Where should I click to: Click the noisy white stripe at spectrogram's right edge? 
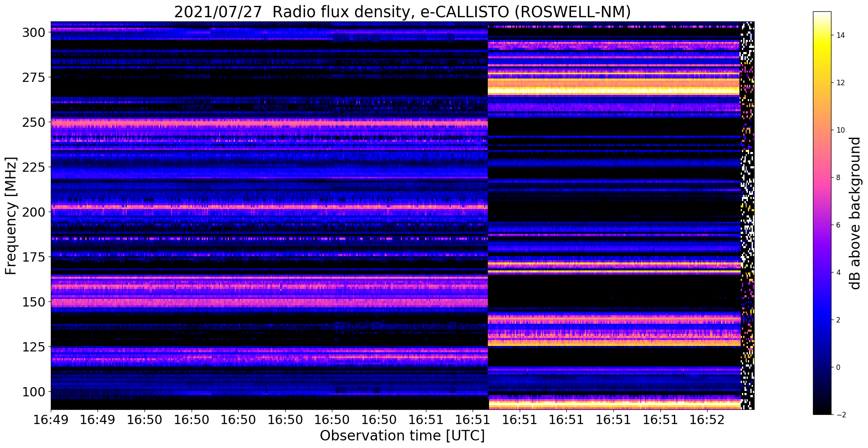(x=747, y=215)
